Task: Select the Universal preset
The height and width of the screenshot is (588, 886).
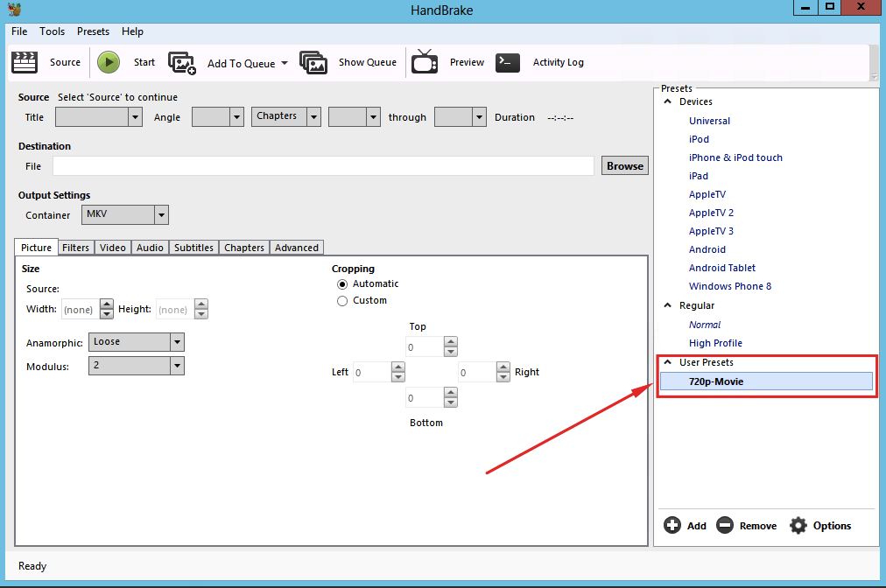Action: coord(709,121)
